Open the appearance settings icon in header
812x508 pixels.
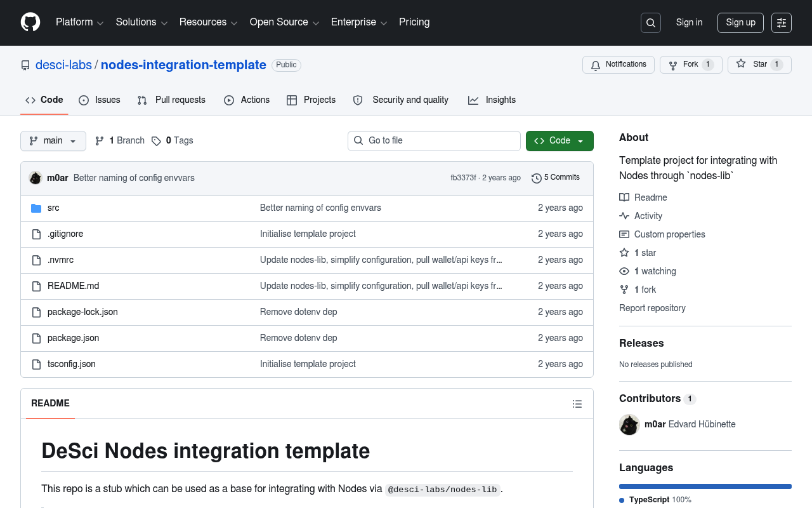pos(782,23)
